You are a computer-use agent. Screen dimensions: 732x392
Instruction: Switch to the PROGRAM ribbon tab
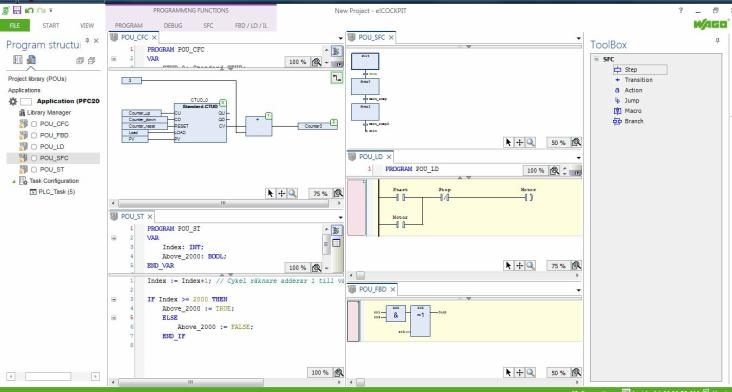click(128, 26)
